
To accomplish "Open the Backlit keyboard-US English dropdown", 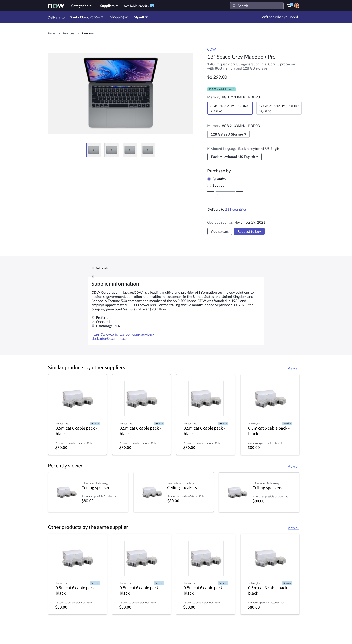I will 234,157.
